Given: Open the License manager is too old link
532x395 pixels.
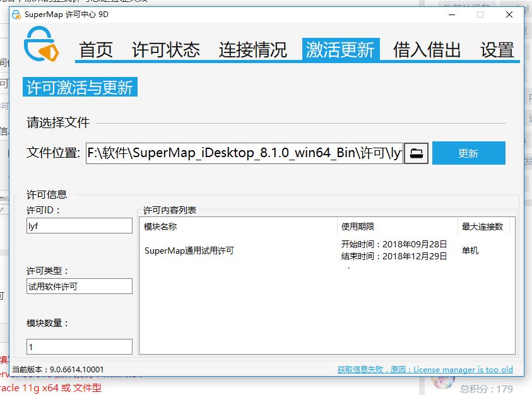Looking at the screenshot, I should tap(425, 370).
